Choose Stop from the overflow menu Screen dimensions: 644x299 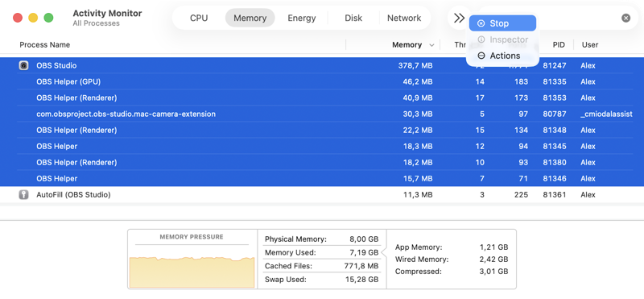(502, 23)
